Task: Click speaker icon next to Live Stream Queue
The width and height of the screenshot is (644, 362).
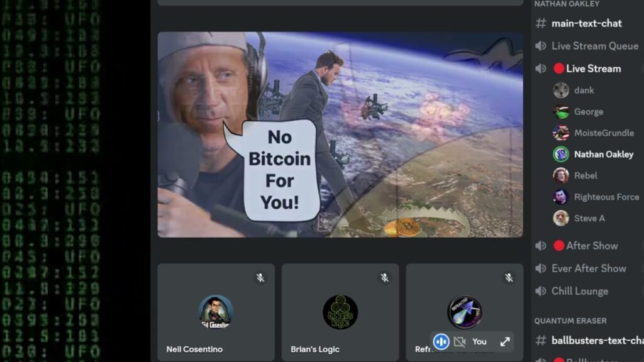Action: coord(540,46)
